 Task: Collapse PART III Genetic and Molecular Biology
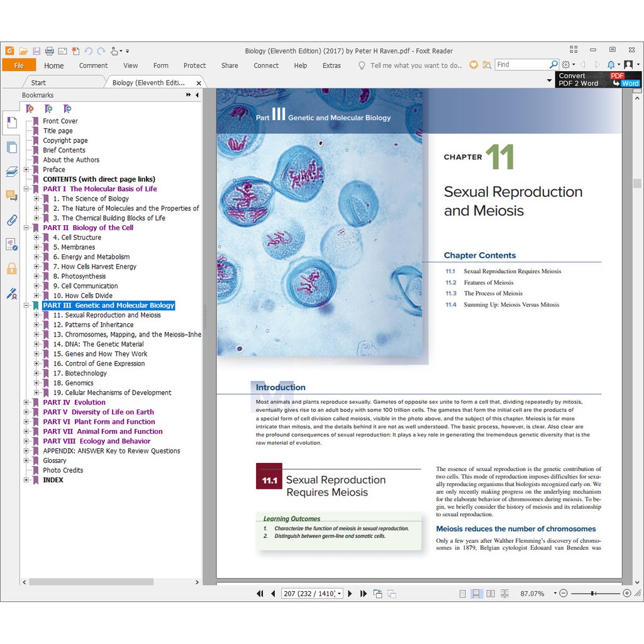tap(26, 306)
